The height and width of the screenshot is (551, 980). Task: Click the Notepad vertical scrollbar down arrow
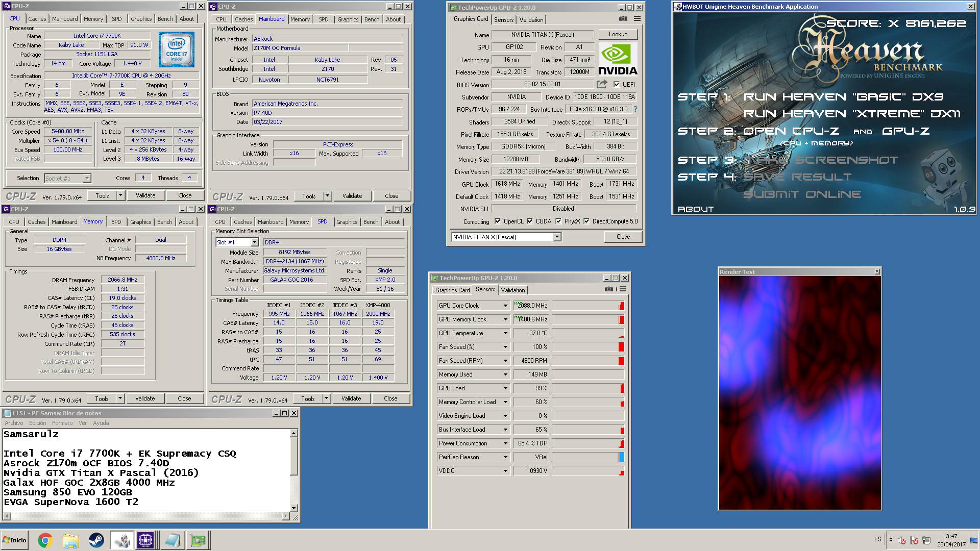[x=293, y=508]
